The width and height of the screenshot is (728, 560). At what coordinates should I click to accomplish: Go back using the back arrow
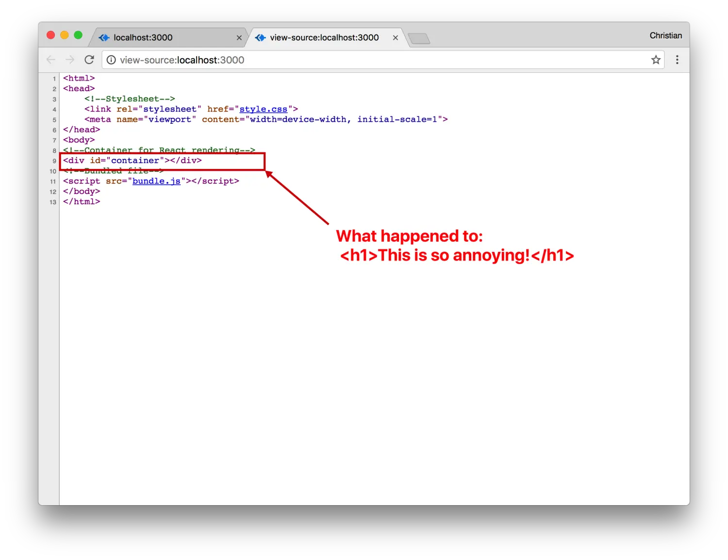pos(51,60)
